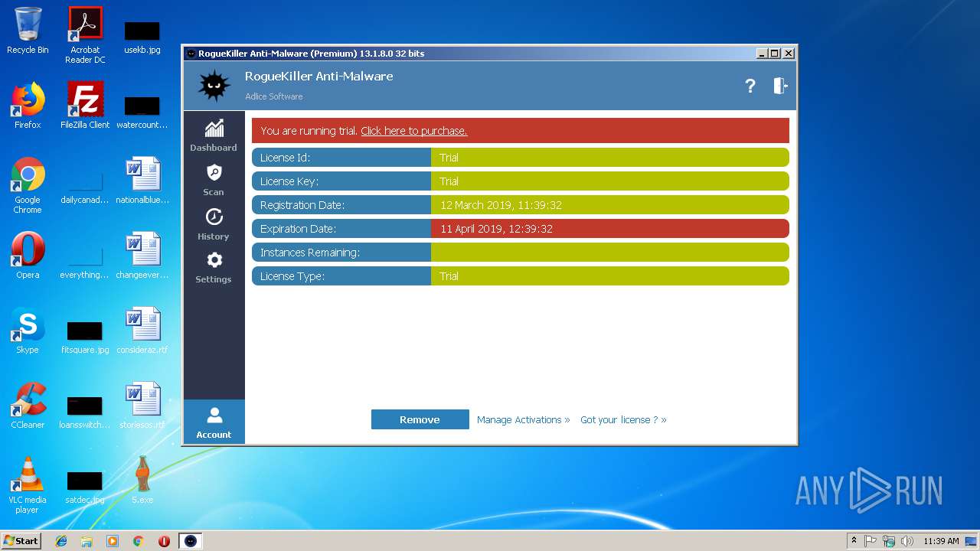Image resolution: width=980 pixels, height=551 pixels.
Task: Click the RogueKiller spiky mascot logo
Action: click(x=214, y=86)
